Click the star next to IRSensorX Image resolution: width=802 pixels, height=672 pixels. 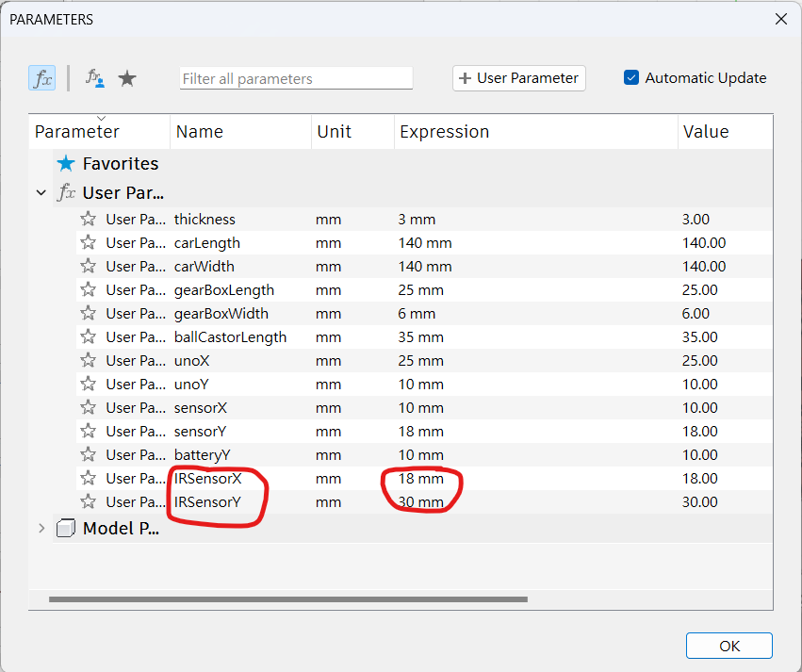click(x=88, y=478)
